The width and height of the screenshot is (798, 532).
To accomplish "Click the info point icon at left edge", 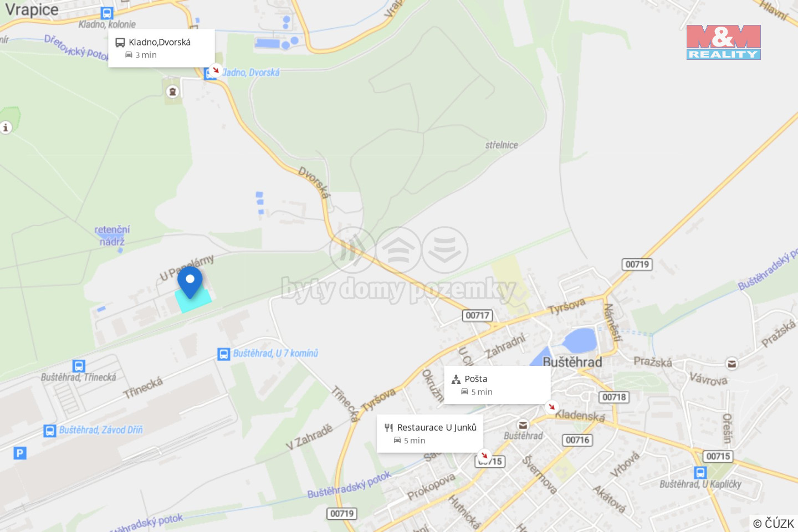I will (x=6, y=127).
